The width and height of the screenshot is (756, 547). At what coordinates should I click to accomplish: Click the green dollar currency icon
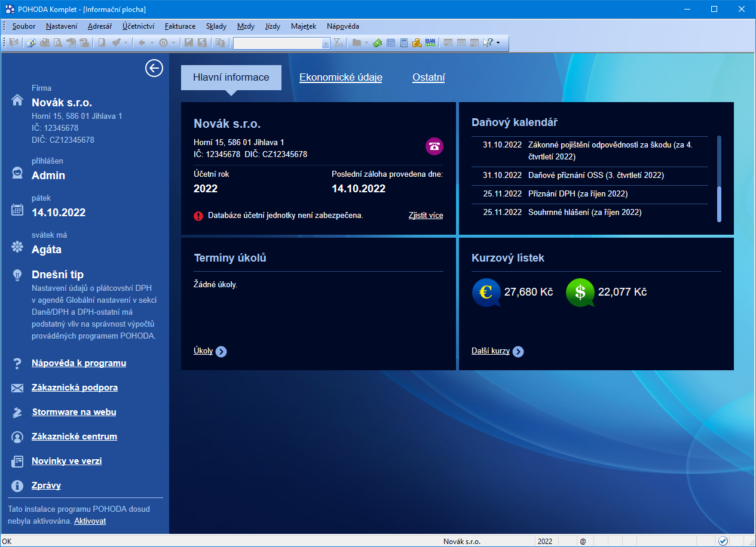(x=580, y=293)
